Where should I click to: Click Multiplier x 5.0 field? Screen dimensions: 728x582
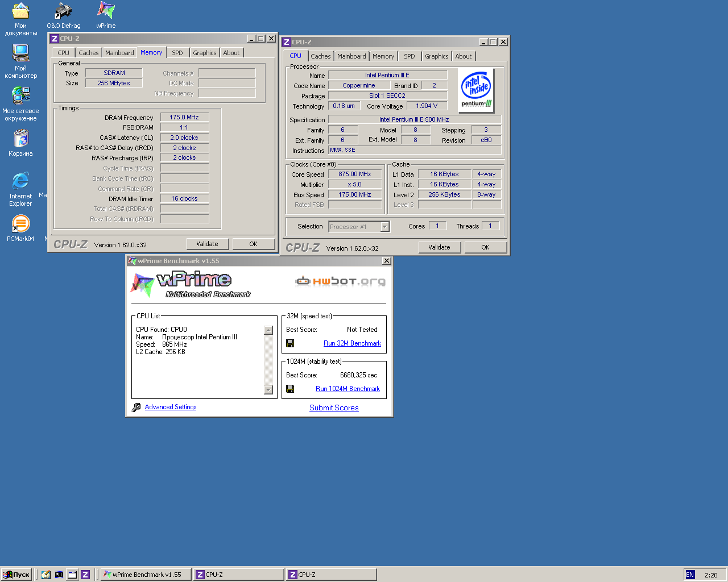tap(355, 184)
